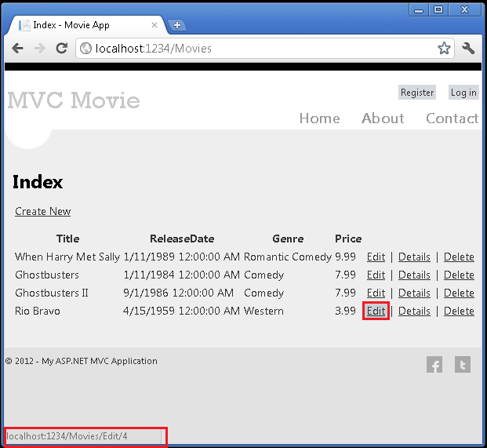This screenshot has height=448, width=487.
Task: Bookmark page using the star icon
Action: (444, 49)
